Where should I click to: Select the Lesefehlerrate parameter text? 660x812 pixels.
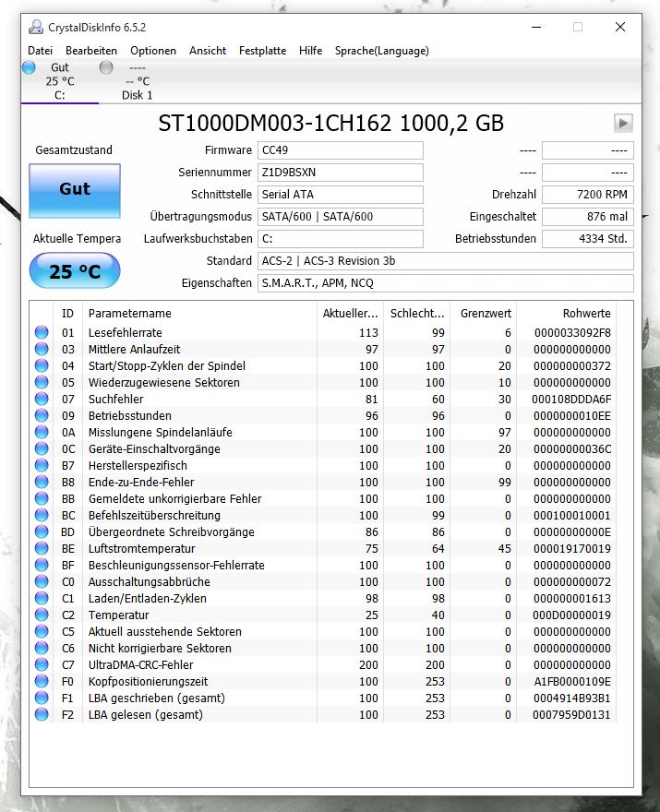tap(125, 332)
